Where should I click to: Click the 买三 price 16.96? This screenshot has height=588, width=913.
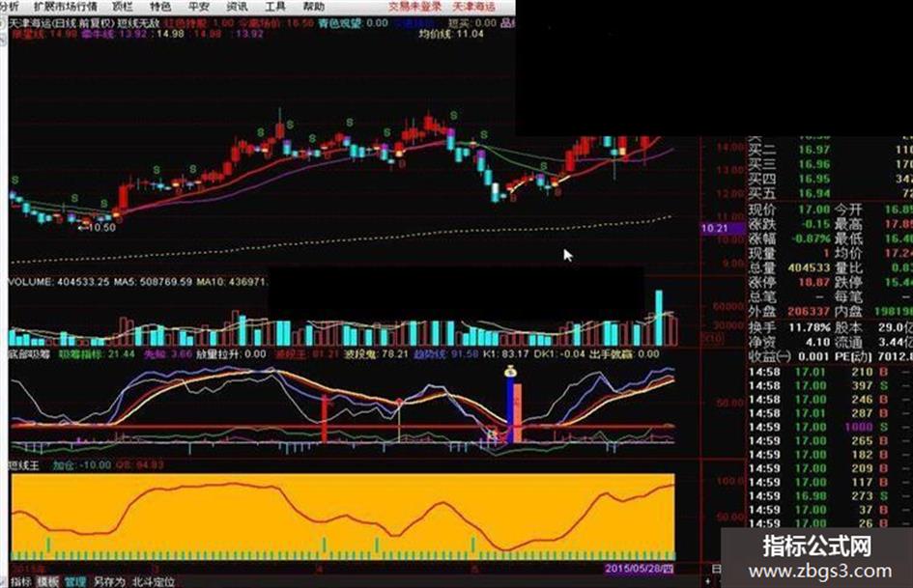814,164
